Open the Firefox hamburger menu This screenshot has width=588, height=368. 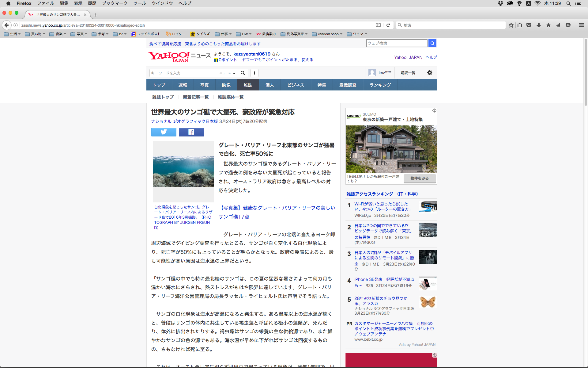pyautogui.click(x=581, y=25)
